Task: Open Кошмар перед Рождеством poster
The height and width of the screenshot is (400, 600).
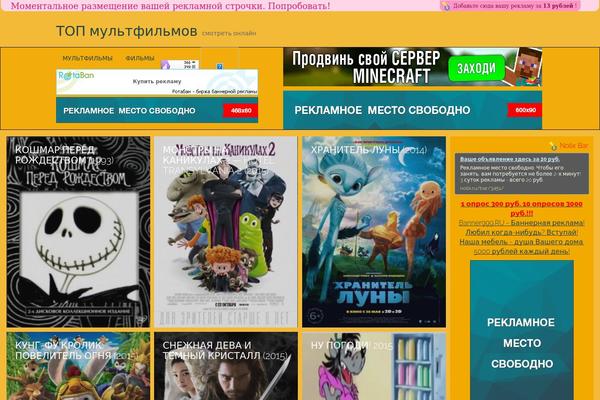Action: [x=78, y=232]
